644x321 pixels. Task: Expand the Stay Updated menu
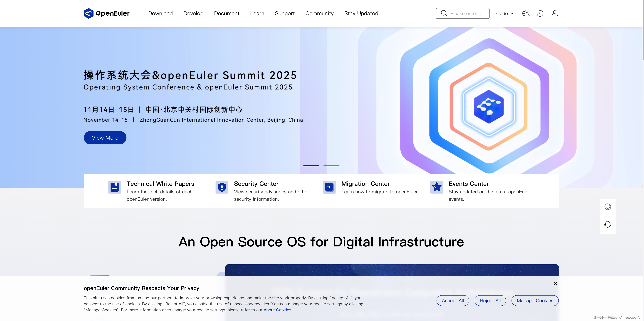click(361, 14)
